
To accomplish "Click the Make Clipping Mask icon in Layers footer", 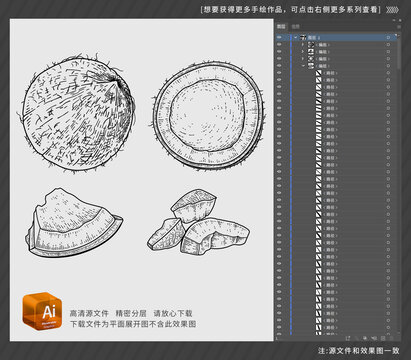I will (365, 338).
